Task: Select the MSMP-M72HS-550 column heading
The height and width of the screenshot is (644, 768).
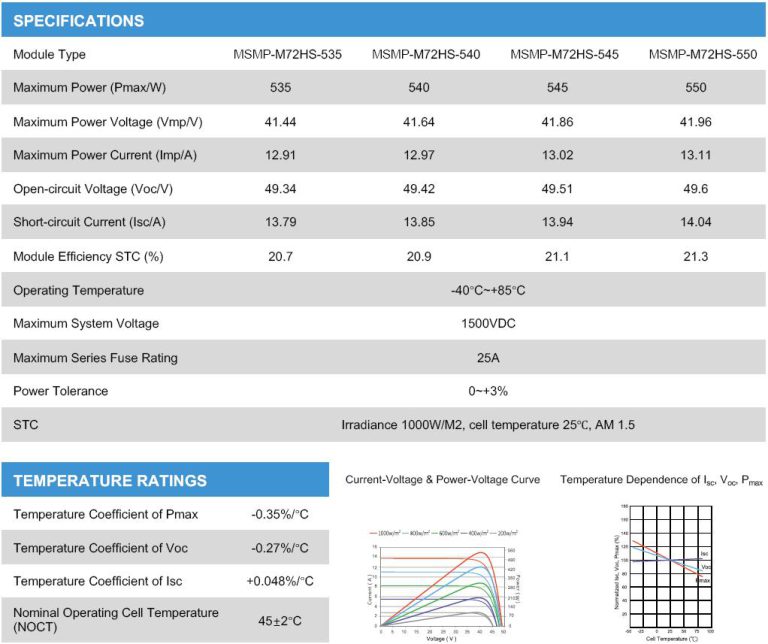Action: tap(696, 54)
